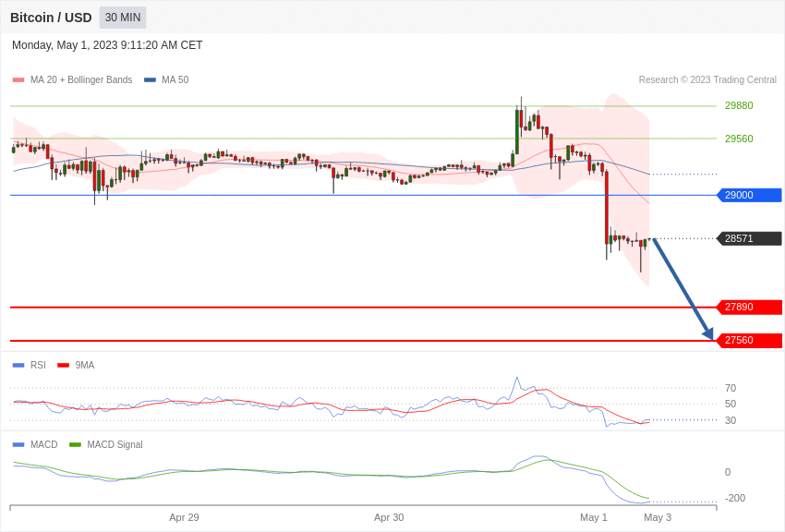Click the date 'Monday, May 1, 2023 9:11:20 AM CET'
The width and height of the screenshot is (785, 532).
107,45
